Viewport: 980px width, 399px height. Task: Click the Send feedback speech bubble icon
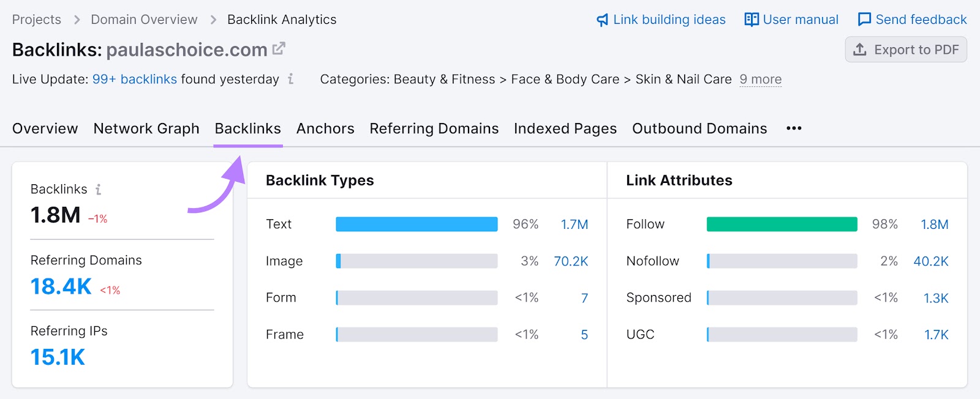(x=864, y=19)
